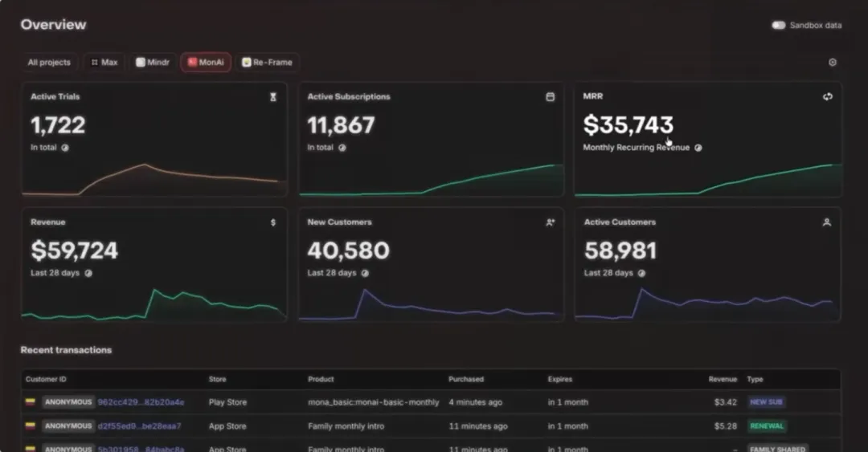
Task: Click the Customer ID column header
Action: click(46, 380)
